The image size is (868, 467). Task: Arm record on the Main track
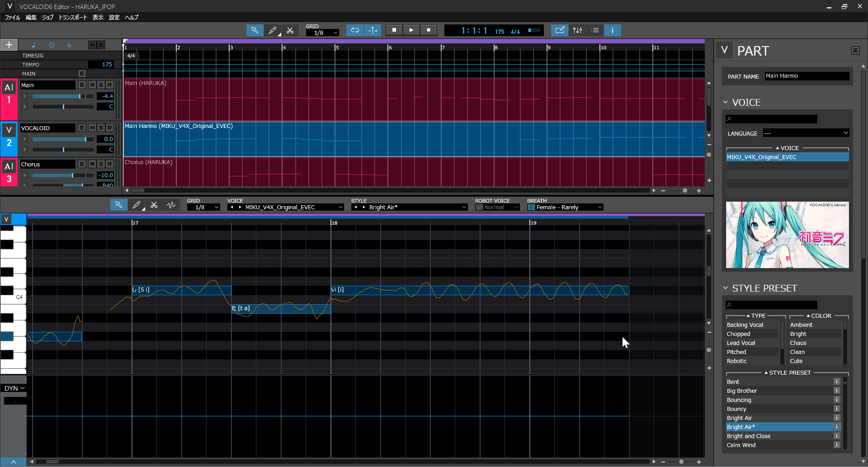tap(109, 85)
